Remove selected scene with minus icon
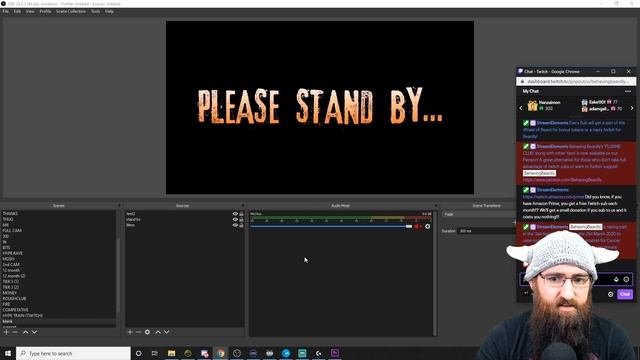This screenshot has width=640, height=360. [15, 332]
